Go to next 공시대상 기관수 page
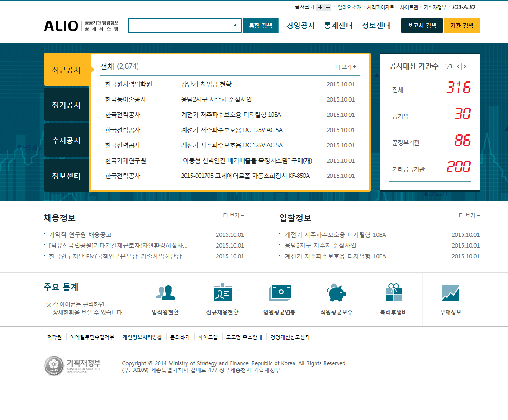The height and width of the screenshot is (420, 508). coord(465,66)
